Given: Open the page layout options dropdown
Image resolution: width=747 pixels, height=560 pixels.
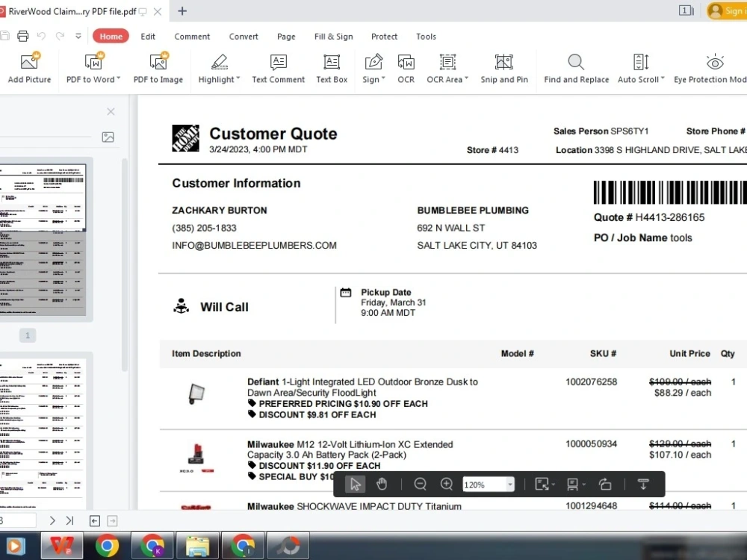Looking at the screenshot, I should coord(575,485).
